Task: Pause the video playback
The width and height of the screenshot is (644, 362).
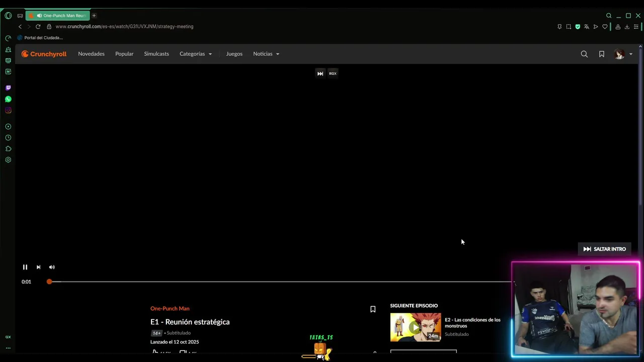Action: pyautogui.click(x=25, y=267)
